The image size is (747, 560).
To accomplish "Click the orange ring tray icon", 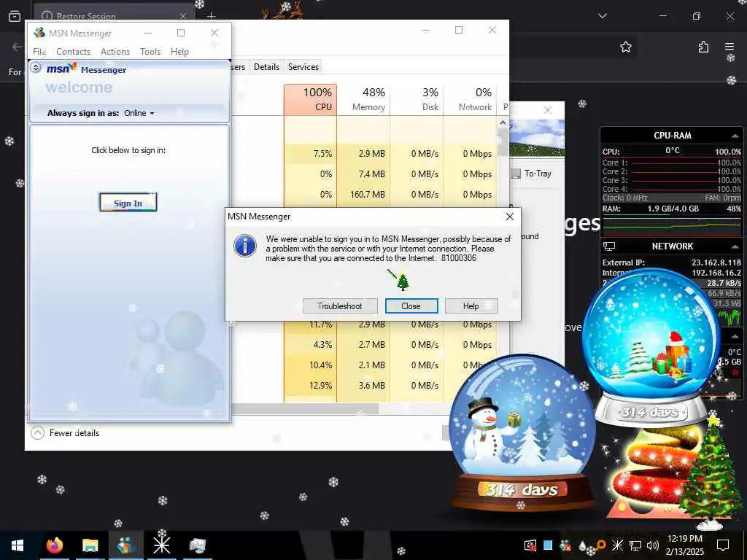I will [x=601, y=544].
